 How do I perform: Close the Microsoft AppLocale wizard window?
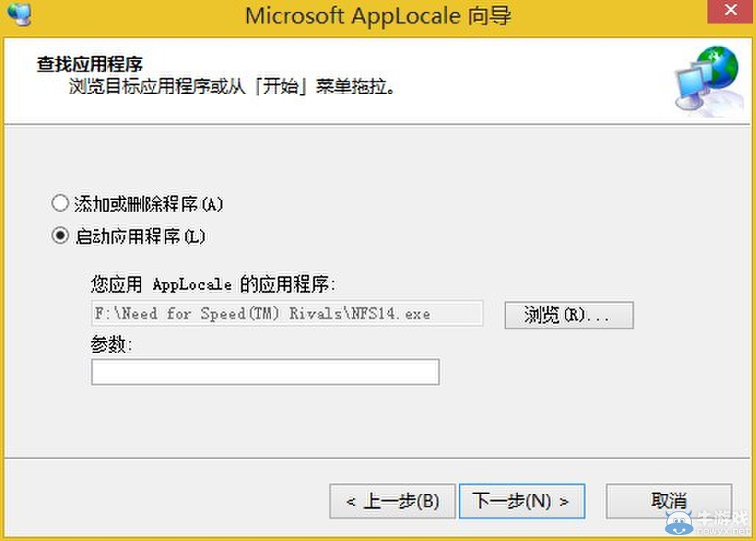click(730, 12)
